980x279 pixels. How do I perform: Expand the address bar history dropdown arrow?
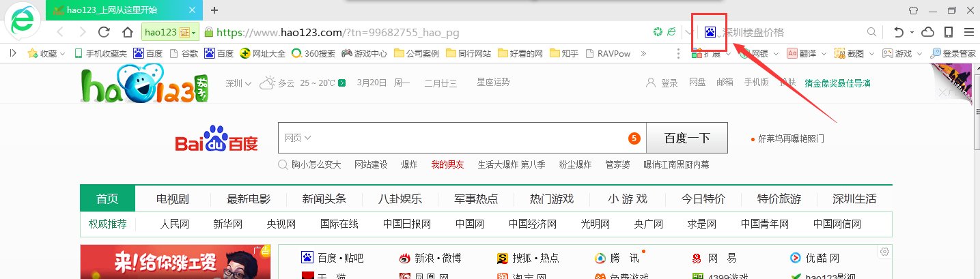pyautogui.click(x=688, y=32)
